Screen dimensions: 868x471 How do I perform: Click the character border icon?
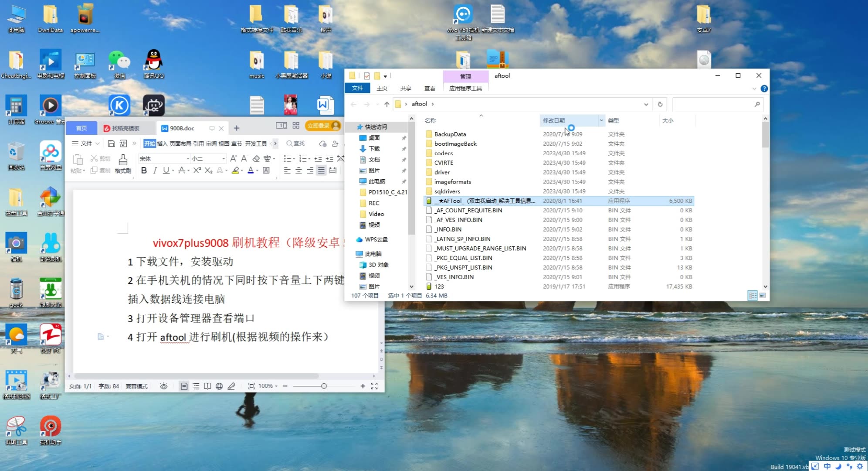tap(266, 171)
